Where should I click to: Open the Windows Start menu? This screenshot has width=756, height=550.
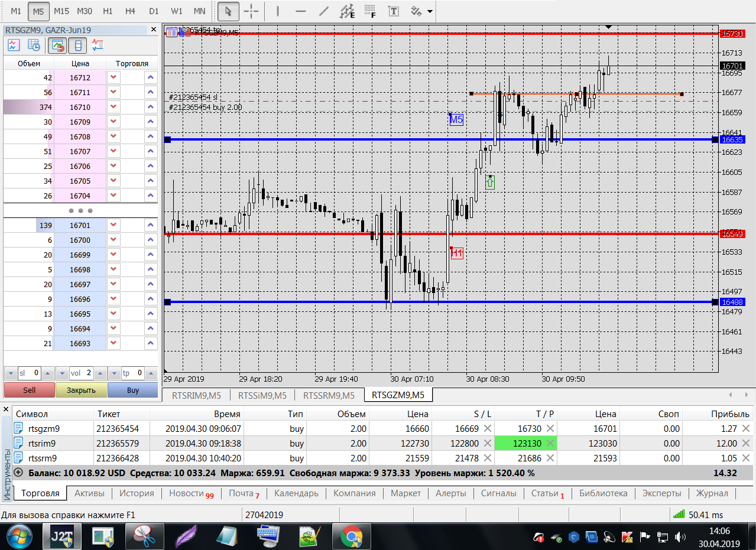18,537
